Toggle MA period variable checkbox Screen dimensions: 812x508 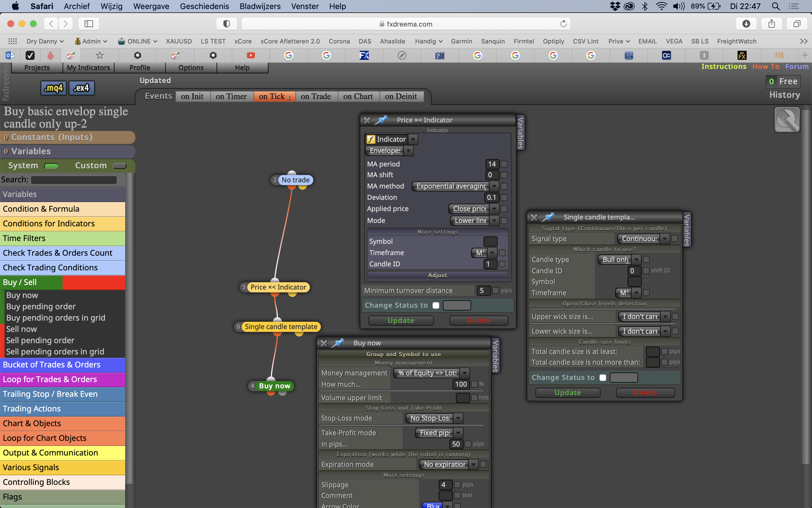pyautogui.click(x=504, y=164)
